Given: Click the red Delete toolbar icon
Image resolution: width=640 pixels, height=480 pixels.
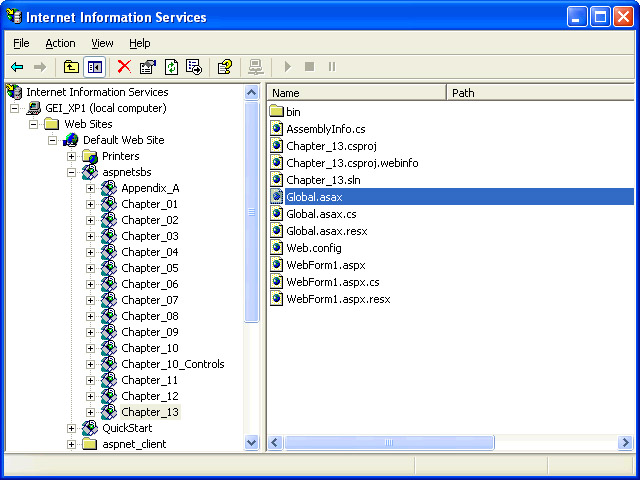Looking at the screenshot, I should coord(124,67).
